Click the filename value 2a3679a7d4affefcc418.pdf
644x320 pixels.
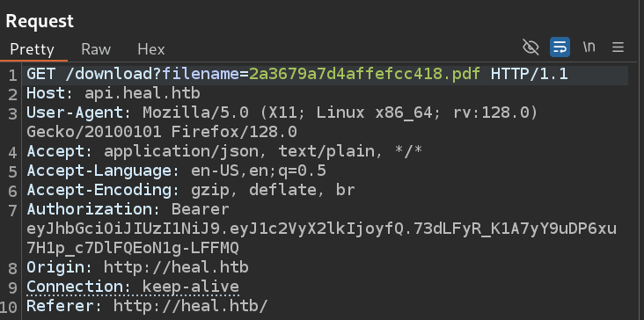[x=365, y=74]
